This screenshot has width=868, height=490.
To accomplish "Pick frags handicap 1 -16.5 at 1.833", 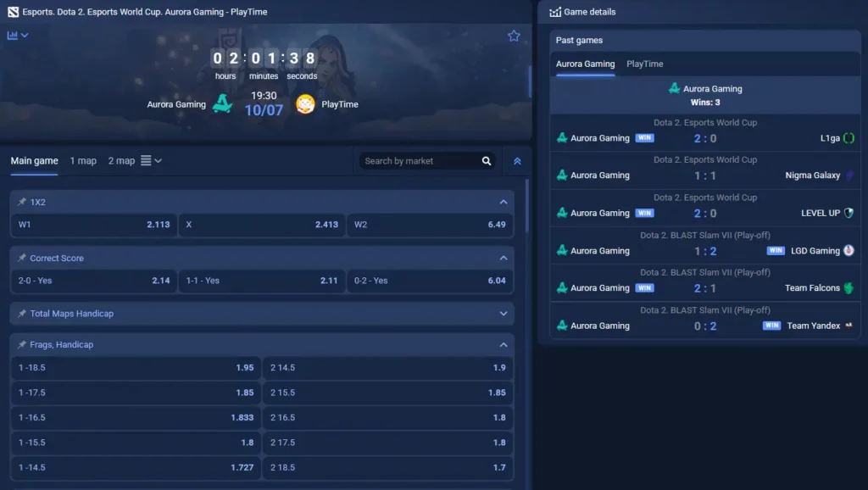I will tap(136, 417).
